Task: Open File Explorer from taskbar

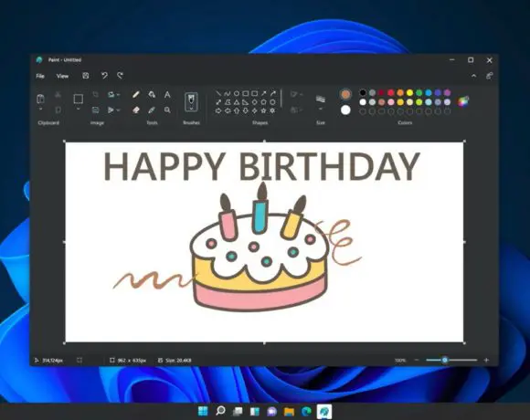Action: [x=289, y=411]
